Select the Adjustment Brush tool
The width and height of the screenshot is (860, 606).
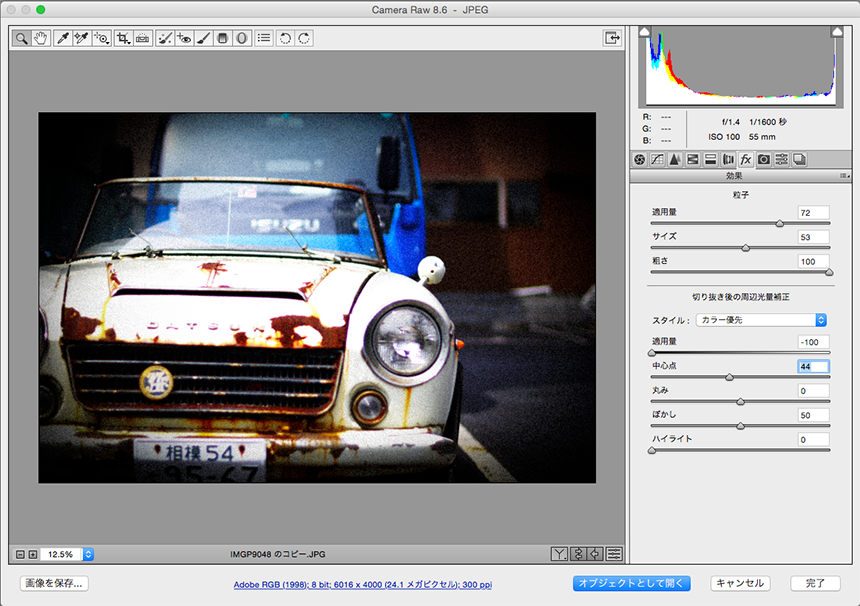pos(203,38)
